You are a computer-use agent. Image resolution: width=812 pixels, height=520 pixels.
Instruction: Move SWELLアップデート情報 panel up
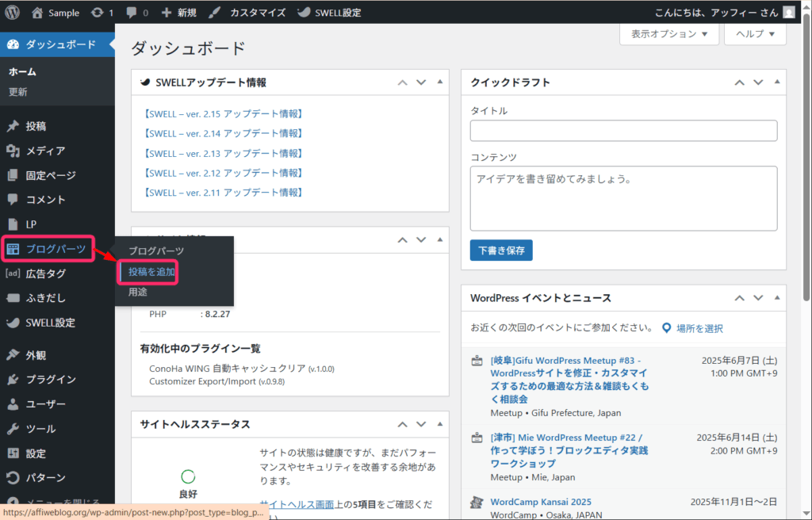pos(402,82)
